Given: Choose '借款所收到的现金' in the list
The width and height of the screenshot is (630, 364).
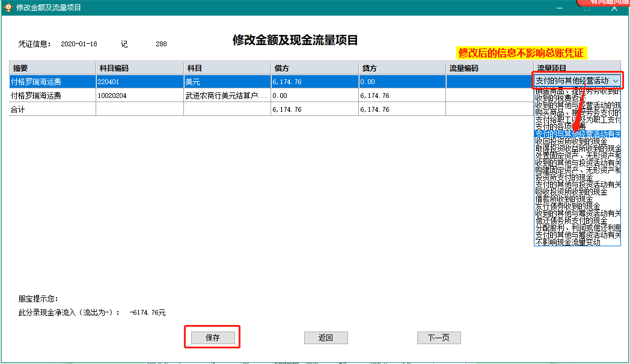Looking at the screenshot, I should (x=564, y=198).
